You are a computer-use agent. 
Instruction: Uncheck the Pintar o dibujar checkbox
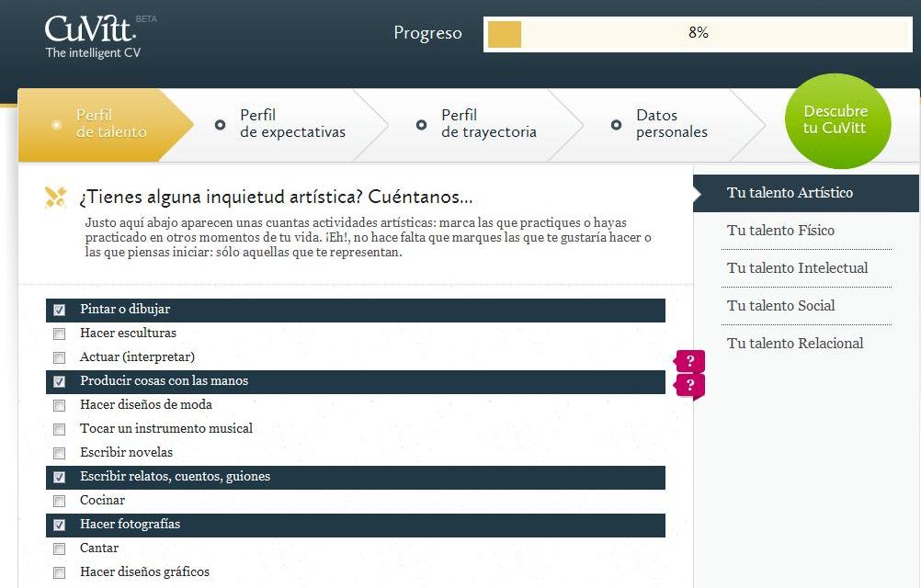coord(60,311)
